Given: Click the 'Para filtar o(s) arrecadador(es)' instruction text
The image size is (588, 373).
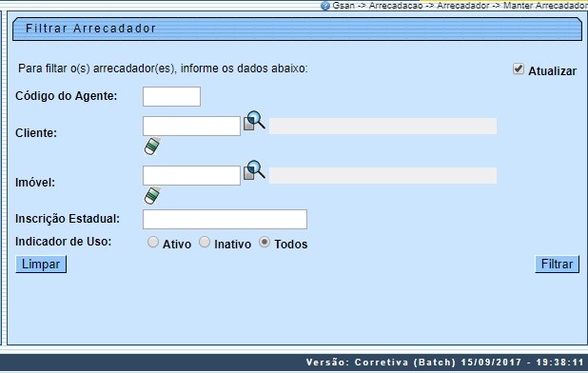Looking at the screenshot, I should click(x=163, y=69).
